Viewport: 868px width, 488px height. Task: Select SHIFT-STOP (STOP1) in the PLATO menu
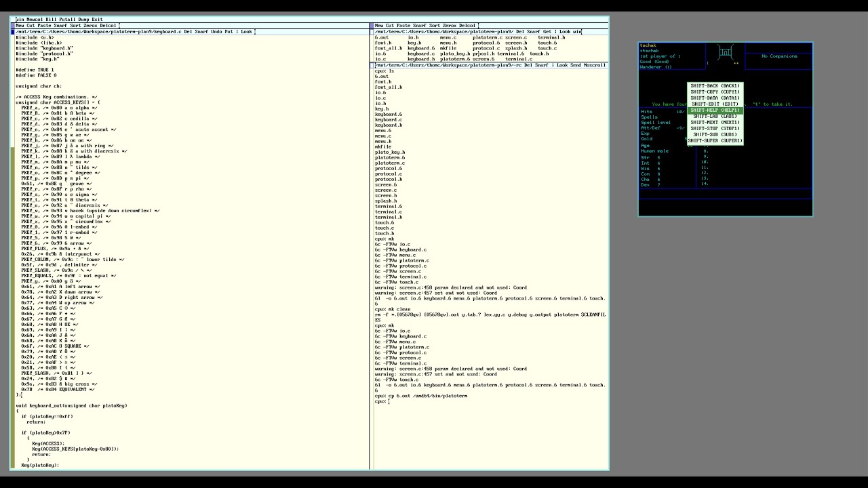715,129
